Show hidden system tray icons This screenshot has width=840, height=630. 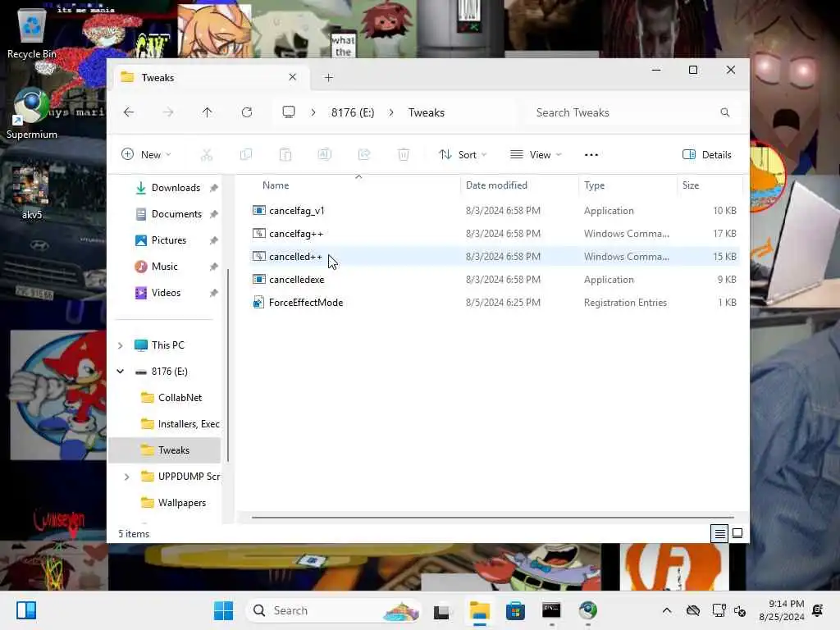pos(666,610)
